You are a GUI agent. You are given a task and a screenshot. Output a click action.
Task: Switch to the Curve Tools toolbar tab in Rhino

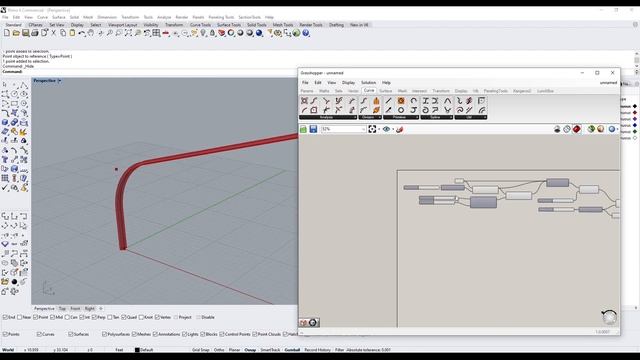click(200, 25)
